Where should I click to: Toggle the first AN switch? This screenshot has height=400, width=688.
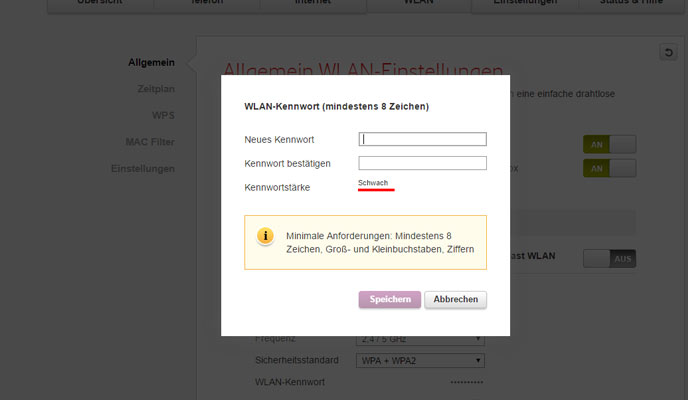tap(609, 144)
